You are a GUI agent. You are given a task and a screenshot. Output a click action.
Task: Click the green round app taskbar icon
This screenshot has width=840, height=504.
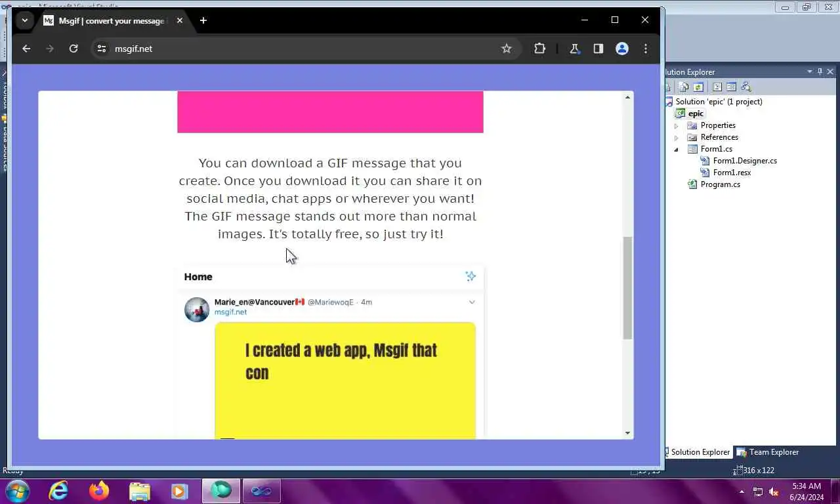pyautogui.click(x=221, y=491)
